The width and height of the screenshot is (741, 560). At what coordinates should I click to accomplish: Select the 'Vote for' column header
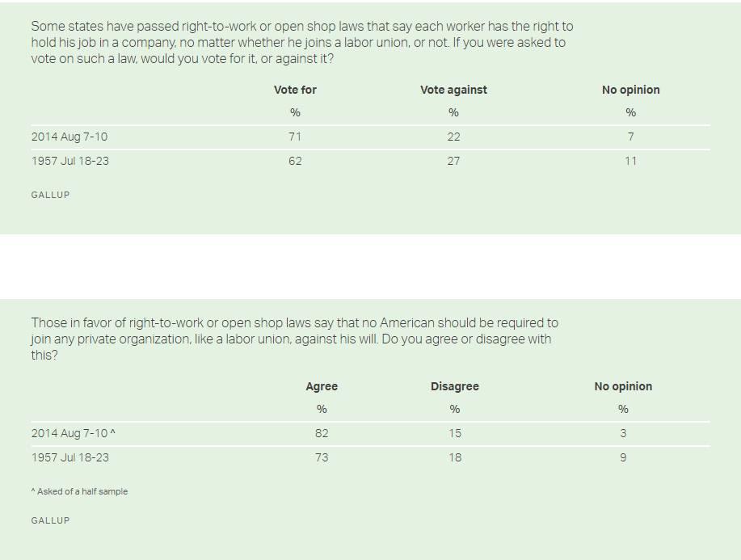pyautogui.click(x=295, y=90)
